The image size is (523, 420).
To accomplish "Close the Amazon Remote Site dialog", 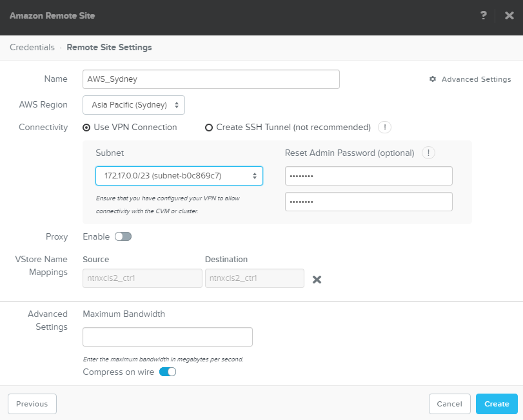I will click(x=509, y=15).
